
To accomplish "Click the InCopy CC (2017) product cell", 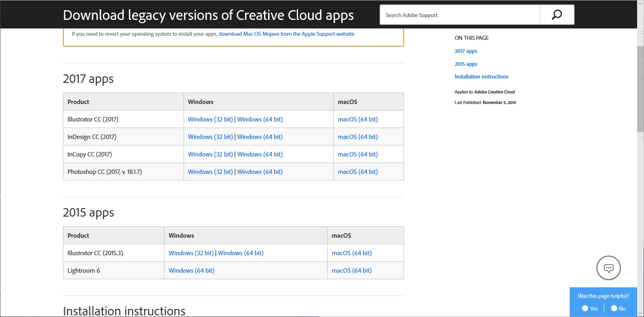I will 123,154.
